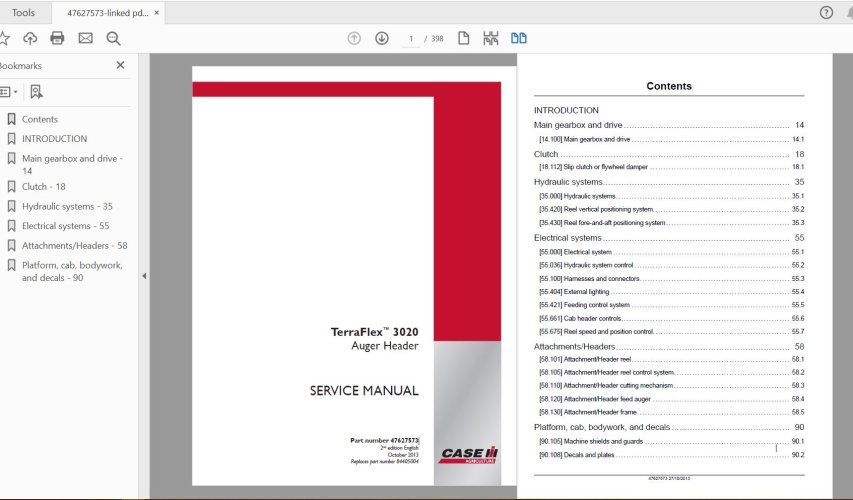Viewport: 853px width, 500px height.
Task: Click [55.421] Feeding control system entry
Action: tap(671, 305)
